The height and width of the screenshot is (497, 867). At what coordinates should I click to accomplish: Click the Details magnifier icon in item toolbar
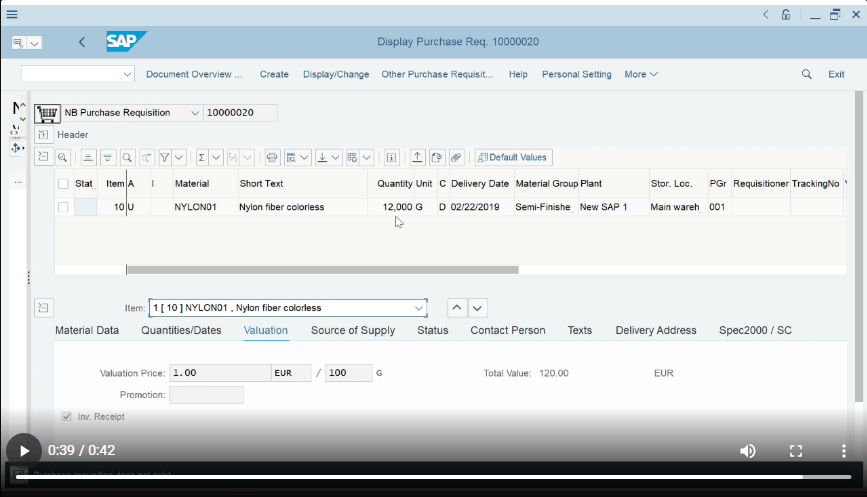click(62, 158)
